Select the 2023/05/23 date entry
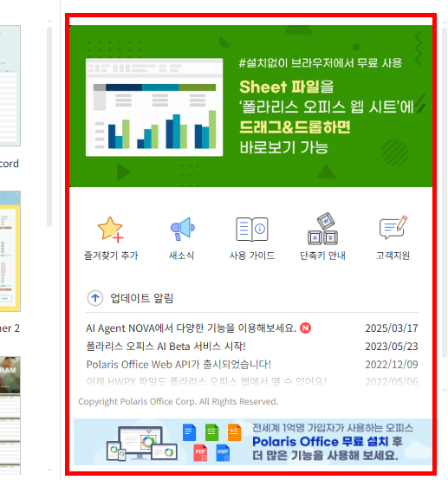The height and width of the screenshot is (480, 448). (392, 347)
